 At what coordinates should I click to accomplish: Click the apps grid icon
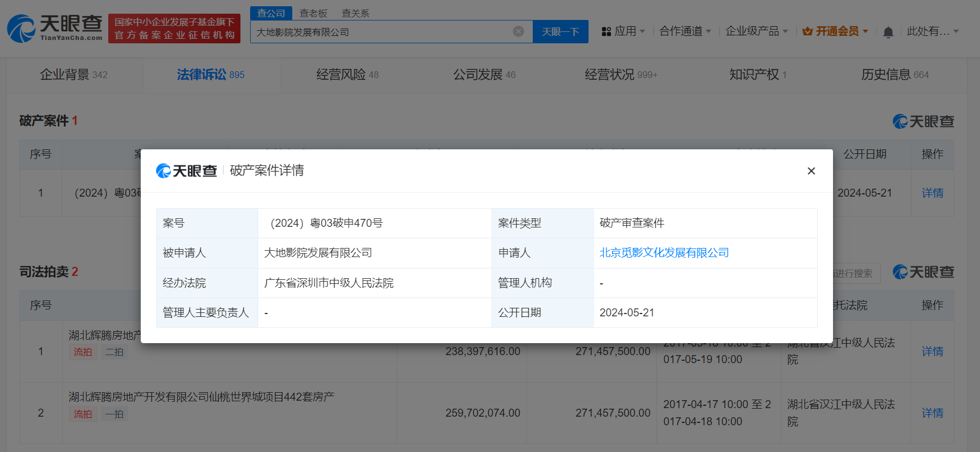tap(606, 31)
